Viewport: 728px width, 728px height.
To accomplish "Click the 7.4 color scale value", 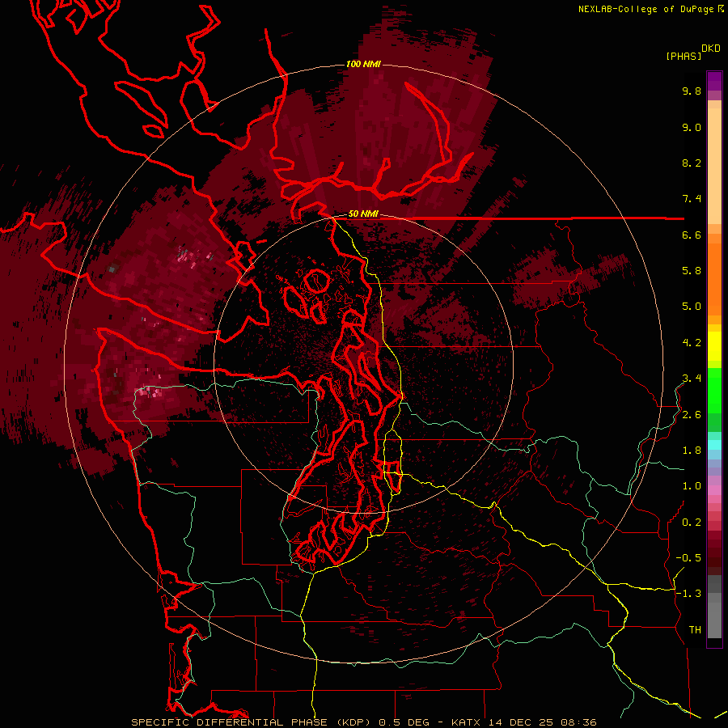I will click(692, 199).
